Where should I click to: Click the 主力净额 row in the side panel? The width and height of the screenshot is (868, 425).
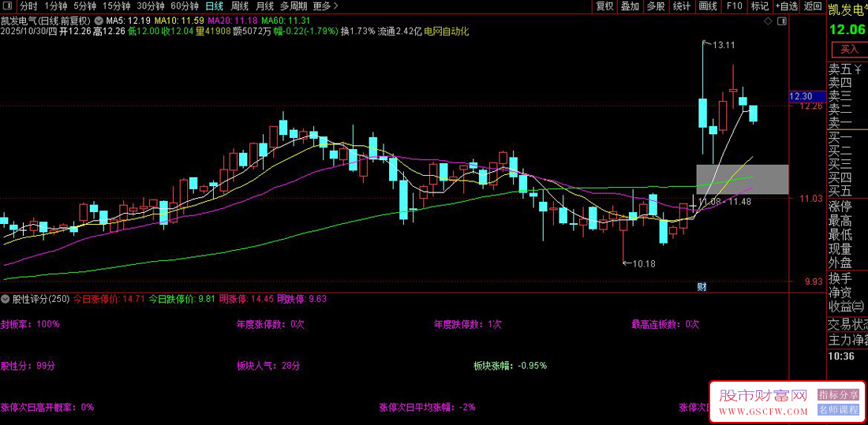coord(847,339)
